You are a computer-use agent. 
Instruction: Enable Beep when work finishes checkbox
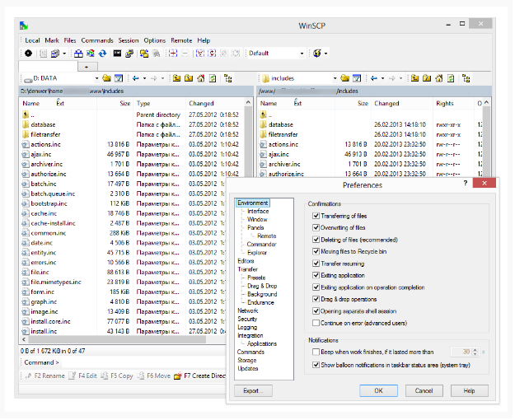coord(316,352)
